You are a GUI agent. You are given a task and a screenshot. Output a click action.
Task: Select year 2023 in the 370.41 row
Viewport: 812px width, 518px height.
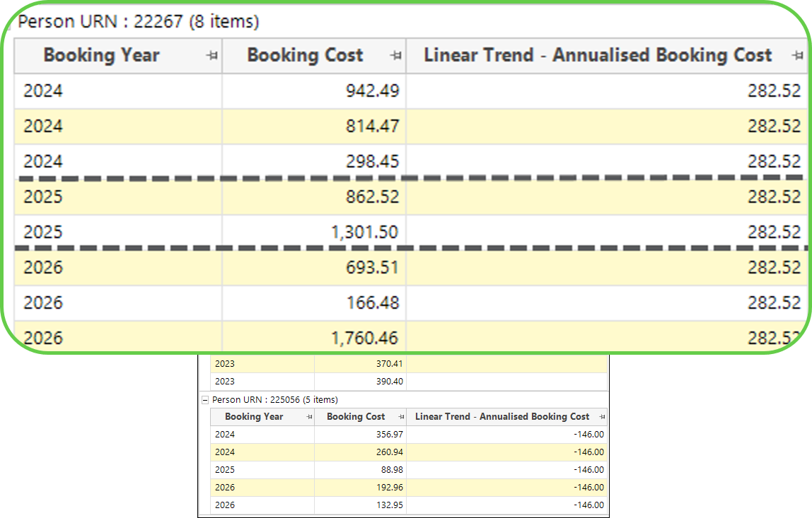point(262,364)
